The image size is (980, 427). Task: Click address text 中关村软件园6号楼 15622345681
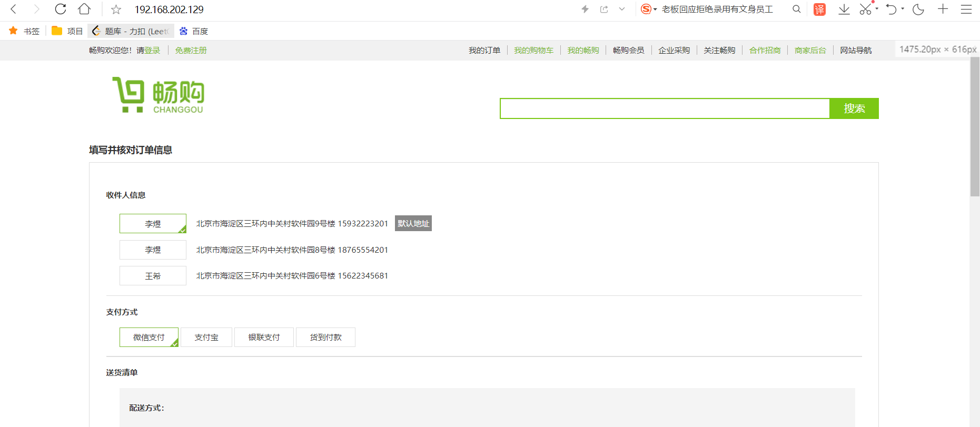pyautogui.click(x=328, y=276)
